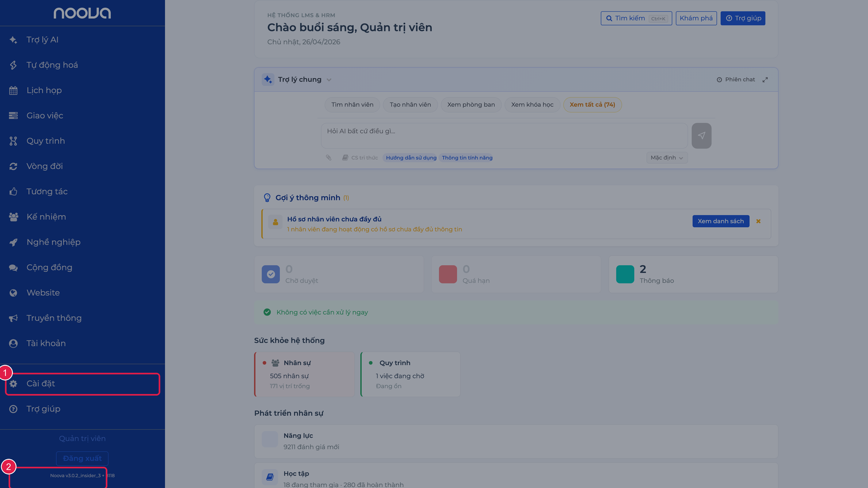The image size is (868, 488).
Task: Click the Tự động hoá lightning icon
Action: point(14,65)
